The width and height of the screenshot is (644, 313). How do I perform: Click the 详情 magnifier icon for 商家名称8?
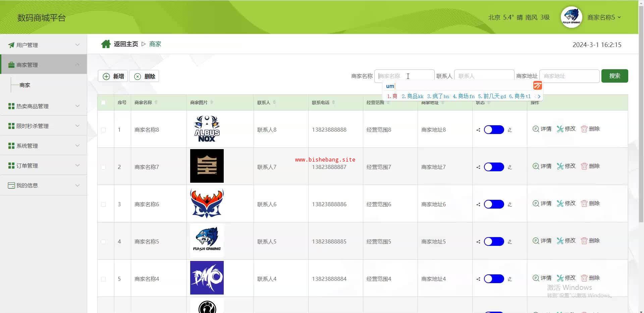click(536, 129)
